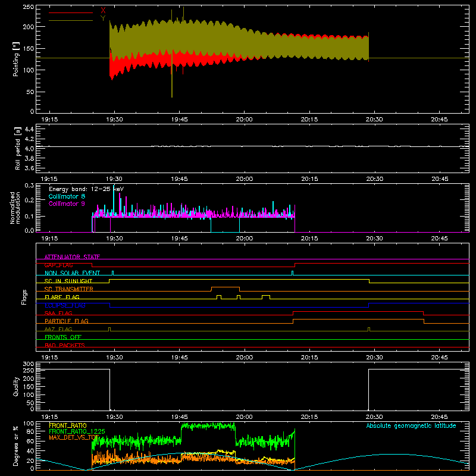Click the A4Z_FLAG spike near 20:29
Viewport: 476px width, 476px height.
click(x=369, y=329)
